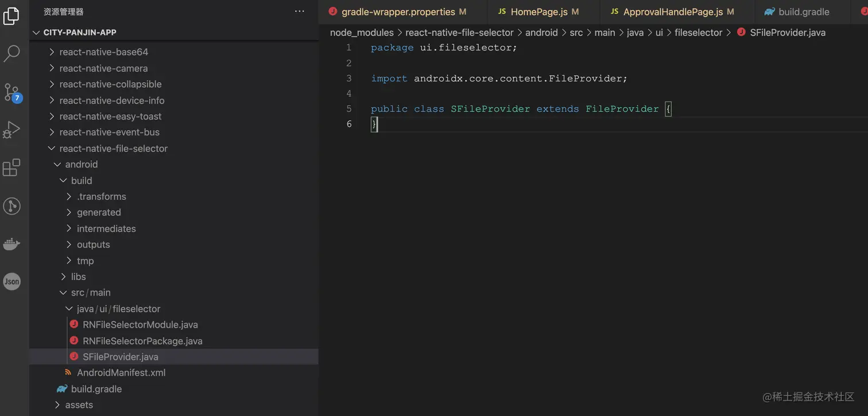The height and width of the screenshot is (416, 868).
Task: Open the Git graph icon in activity bar
Action: coord(11,206)
